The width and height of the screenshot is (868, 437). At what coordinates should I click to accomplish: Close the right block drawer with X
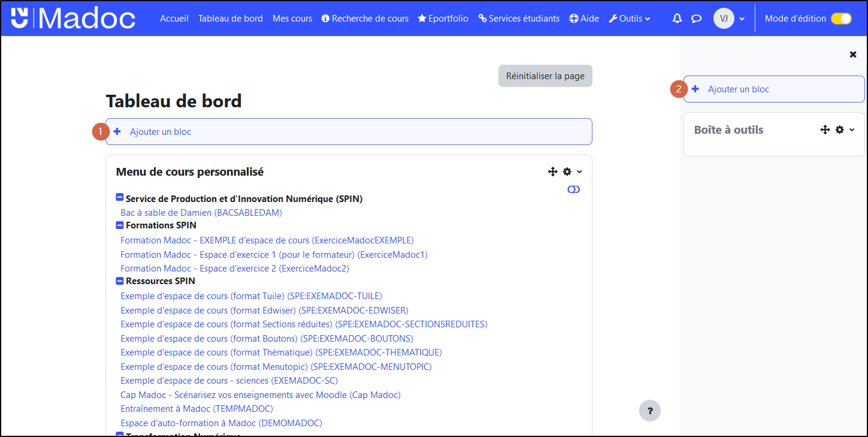(x=853, y=55)
